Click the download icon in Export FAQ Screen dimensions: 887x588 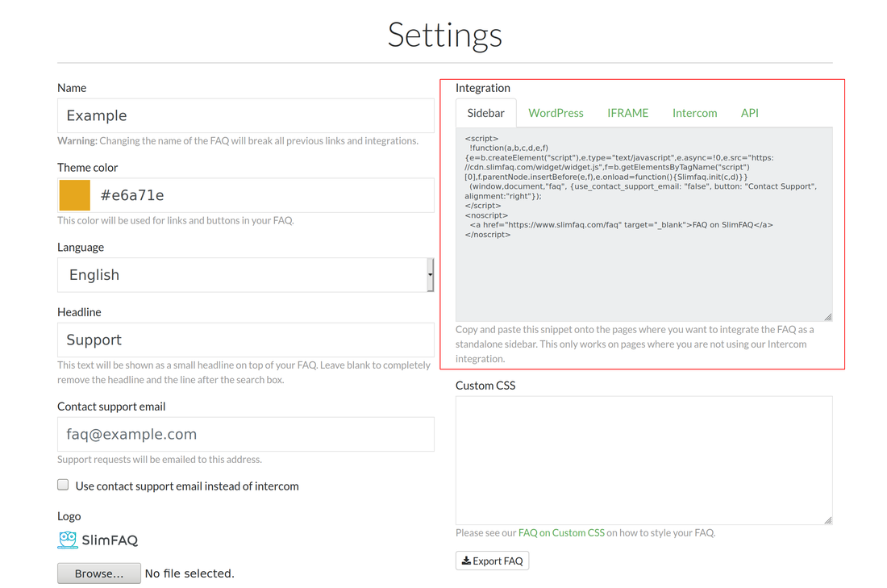pos(466,561)
